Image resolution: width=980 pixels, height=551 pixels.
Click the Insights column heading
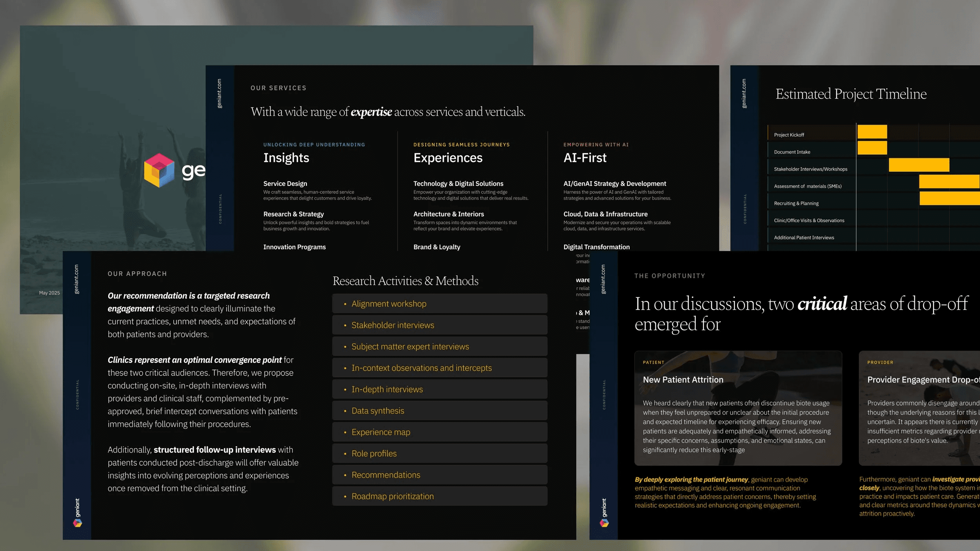point(286,158)
